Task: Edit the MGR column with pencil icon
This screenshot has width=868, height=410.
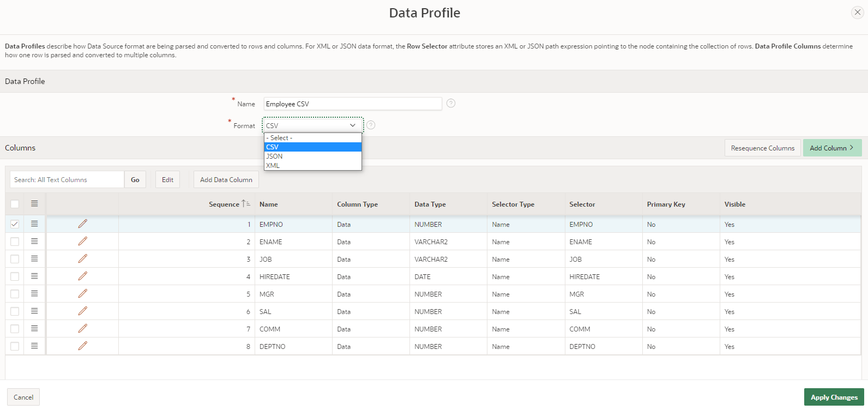Action: pos(82,294)
